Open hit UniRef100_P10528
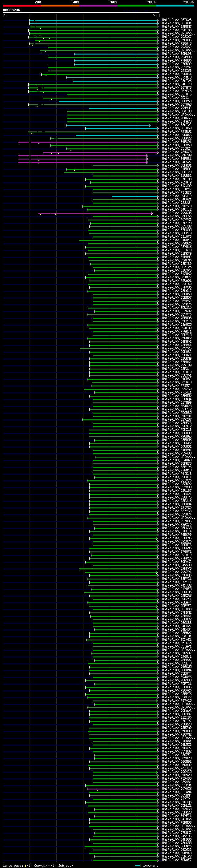The height and width of the screenshot is (868, 197). click(176, 775)
